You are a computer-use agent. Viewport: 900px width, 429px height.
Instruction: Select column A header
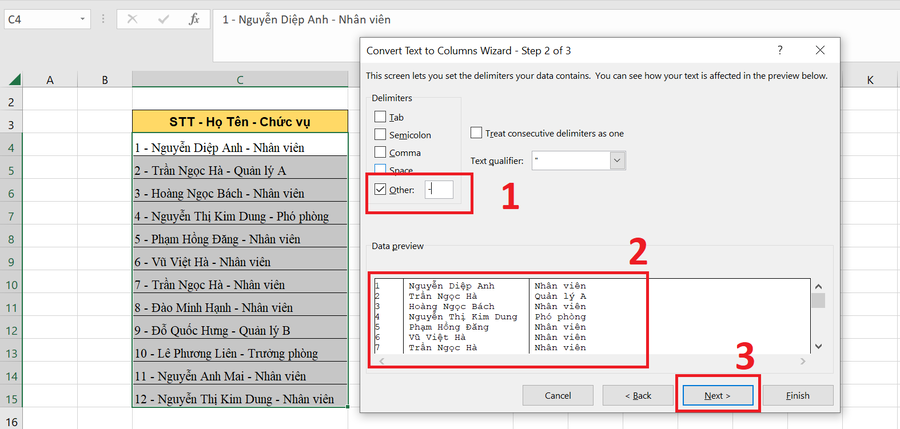50,80
